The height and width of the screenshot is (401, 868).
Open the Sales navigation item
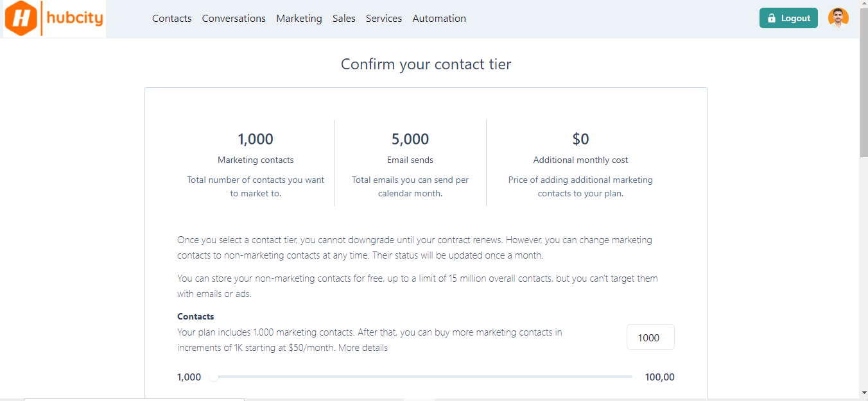coord(344,19)
